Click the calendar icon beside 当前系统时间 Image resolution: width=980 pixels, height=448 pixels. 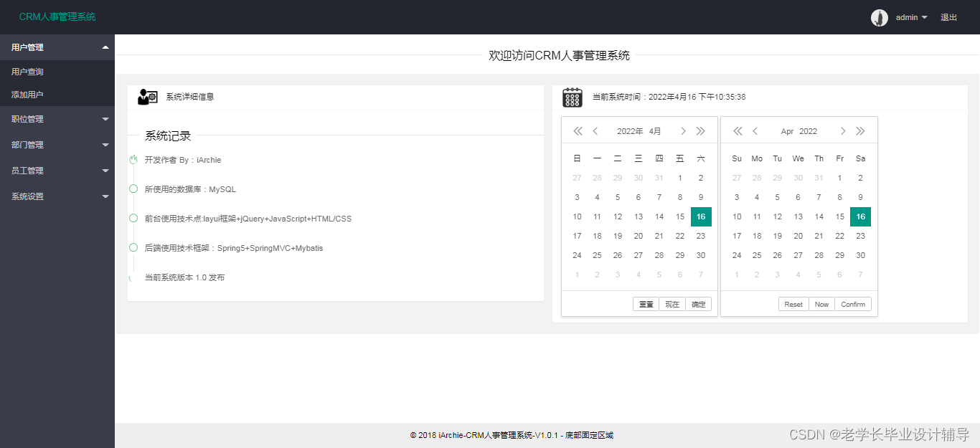point(572,96)
